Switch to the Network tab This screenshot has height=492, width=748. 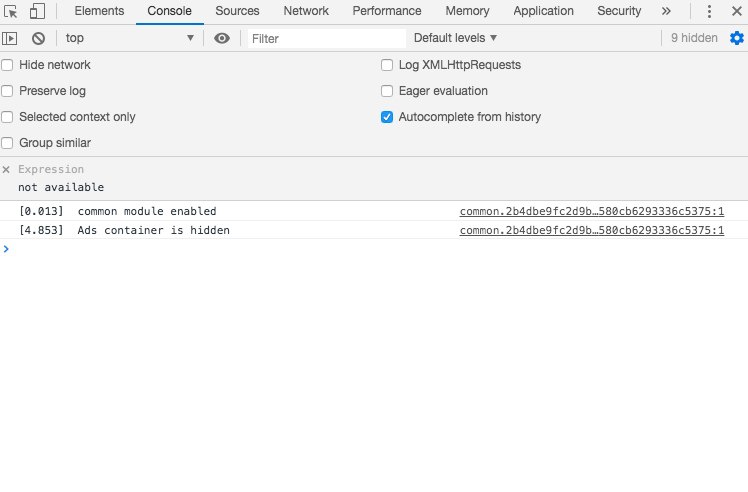306,12
